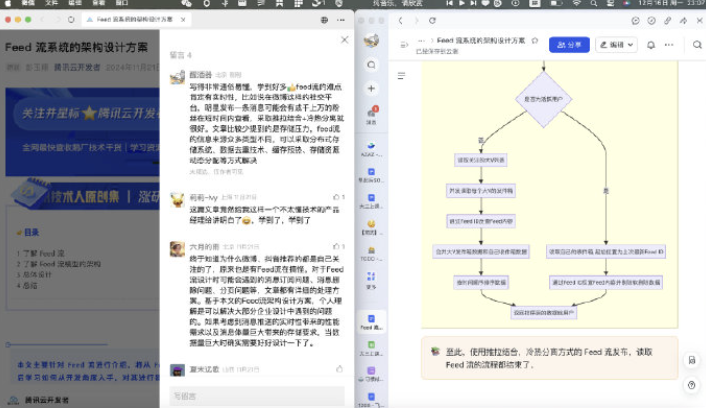Close the comments panel with the X
The height and width of the screenshot is (408, 706).
(x=345, y=40)
